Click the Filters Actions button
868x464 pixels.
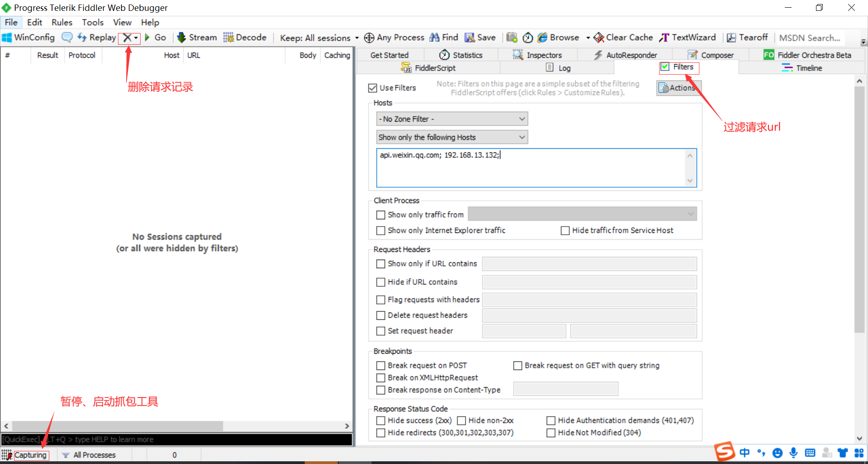point(679,88)
